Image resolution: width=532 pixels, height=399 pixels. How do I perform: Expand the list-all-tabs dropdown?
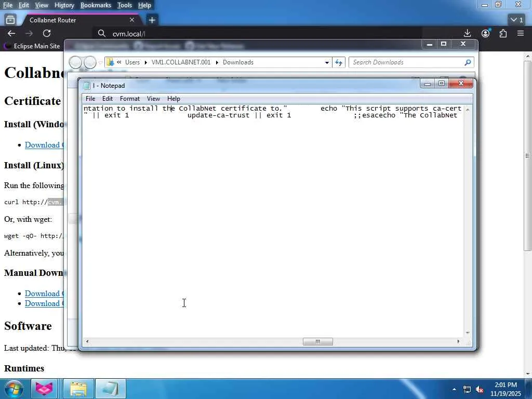[517, 20]
